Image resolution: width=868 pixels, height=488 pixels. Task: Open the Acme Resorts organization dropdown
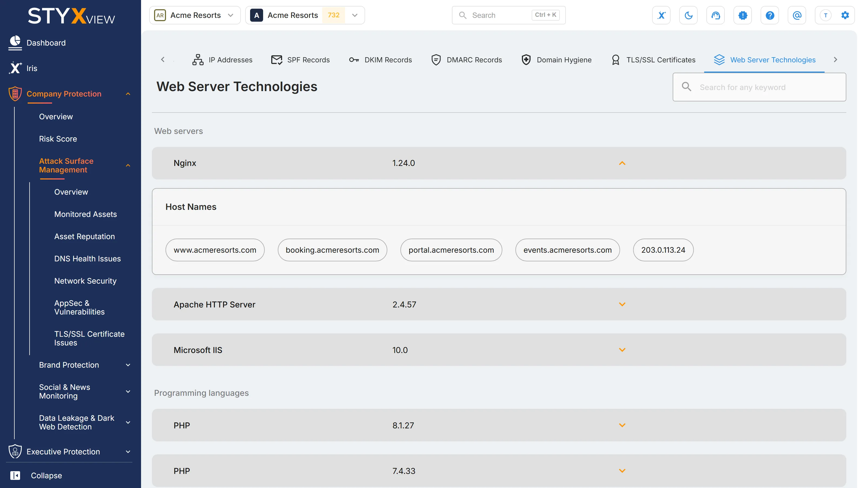click(x=195, y=15)
